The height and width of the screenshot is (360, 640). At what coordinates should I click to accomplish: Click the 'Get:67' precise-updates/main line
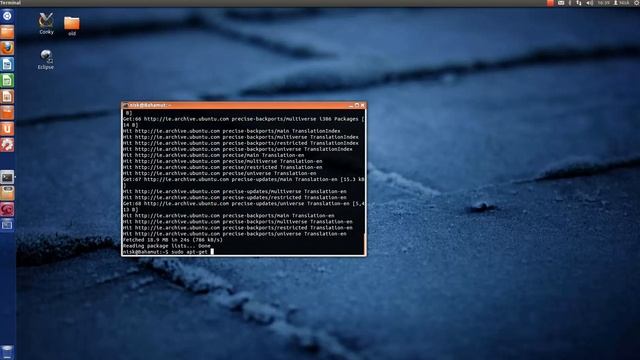(x=243, y=179)
